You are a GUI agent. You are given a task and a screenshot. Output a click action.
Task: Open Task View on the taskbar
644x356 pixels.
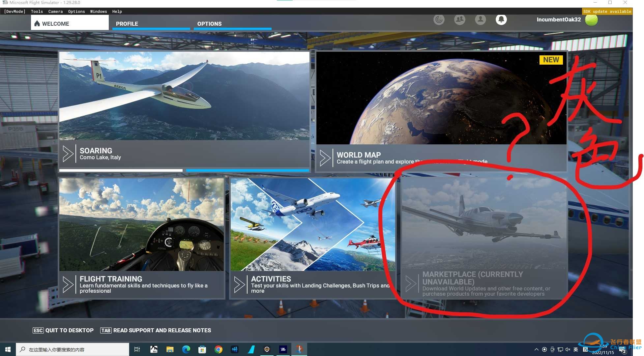pyautogui.click(x=137, y=349)
